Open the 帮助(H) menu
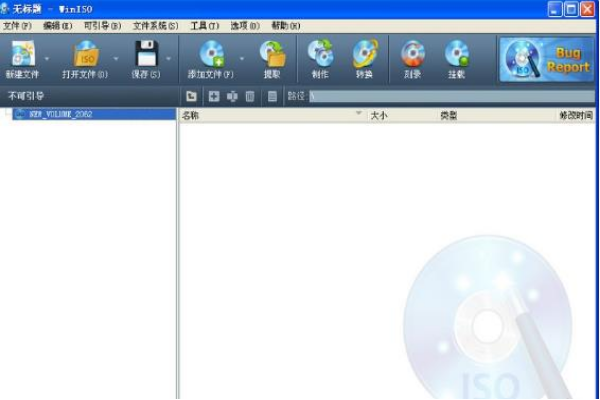Image resolution: width=600 pixels, height=400 pixels. [x=285, y=26]
